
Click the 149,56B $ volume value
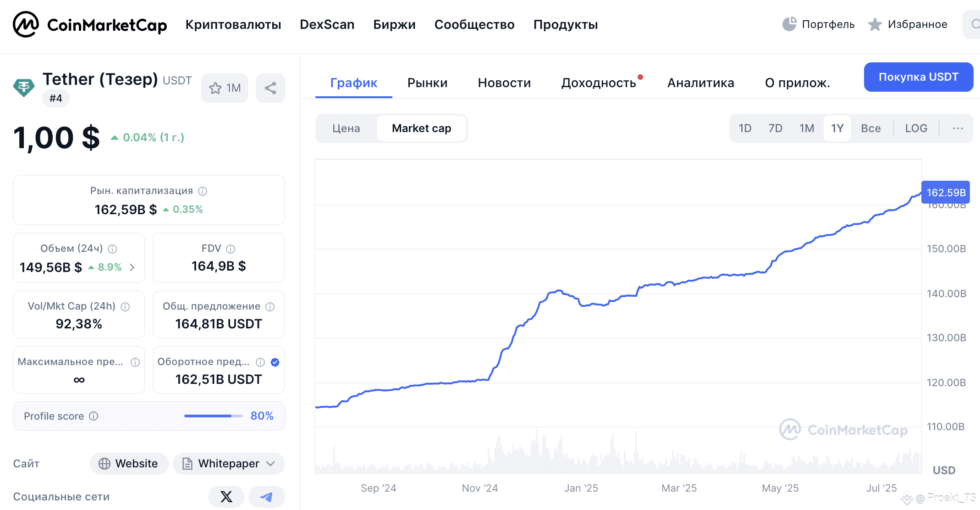click(51, 267)
